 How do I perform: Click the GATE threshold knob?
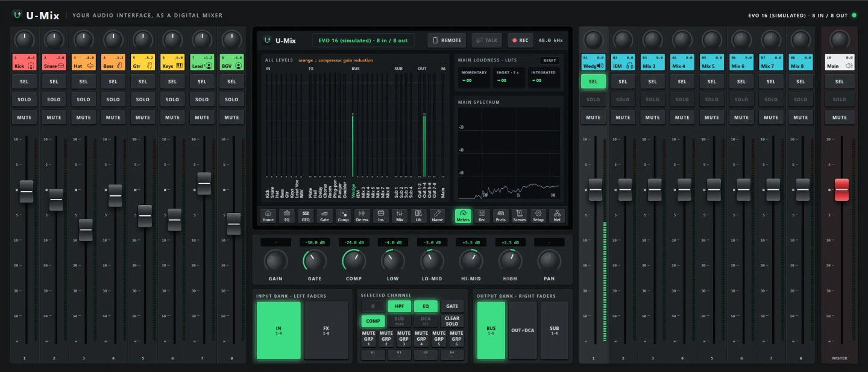[x=315, y=260]
